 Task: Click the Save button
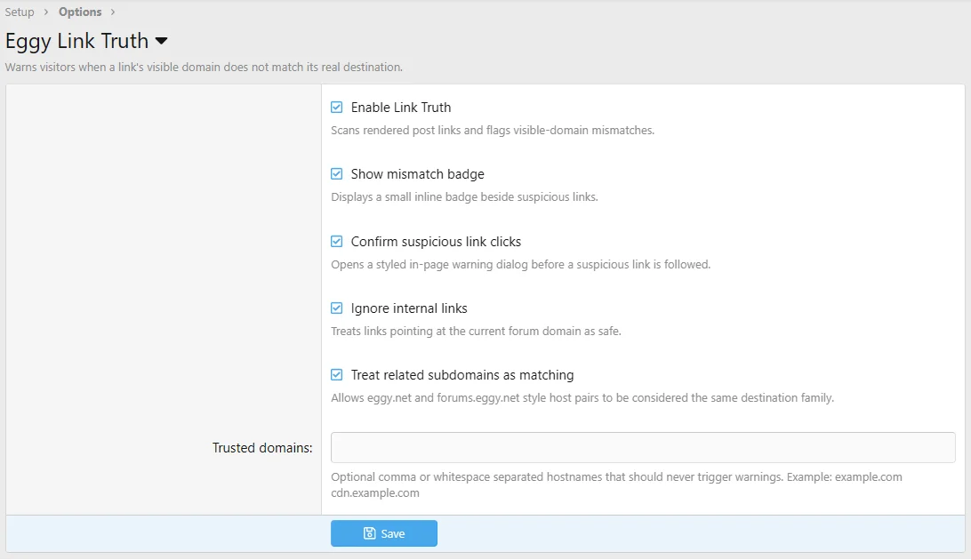[384, 533]
